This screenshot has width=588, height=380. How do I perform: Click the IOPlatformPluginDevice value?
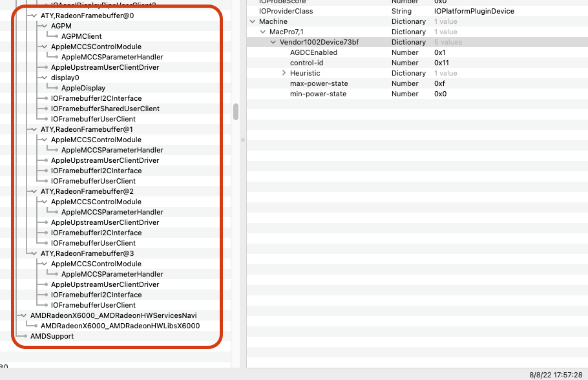click(x=474, y=11)
